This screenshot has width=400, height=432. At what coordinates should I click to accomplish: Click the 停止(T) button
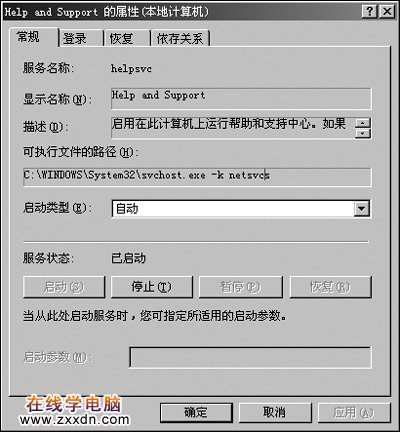tap(152, 287)
